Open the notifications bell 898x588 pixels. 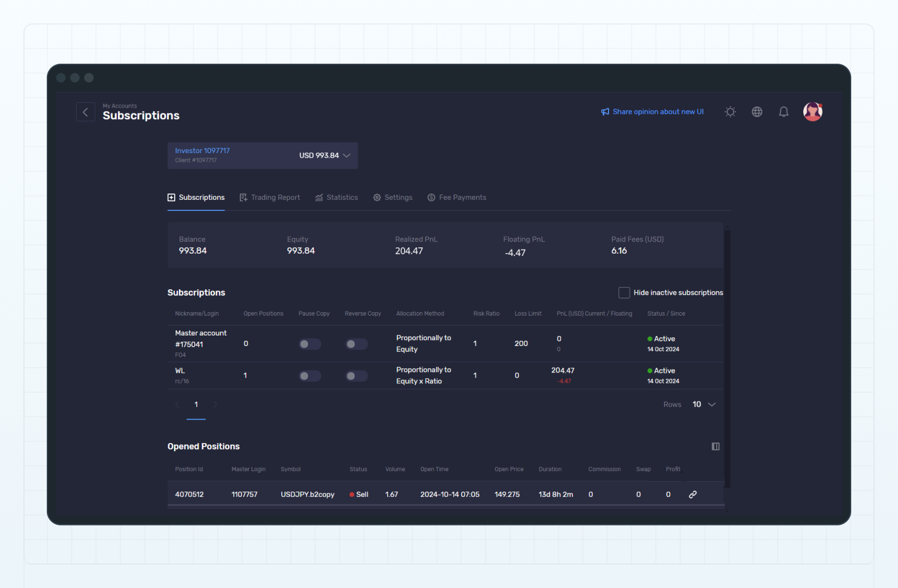pos(783,112)
